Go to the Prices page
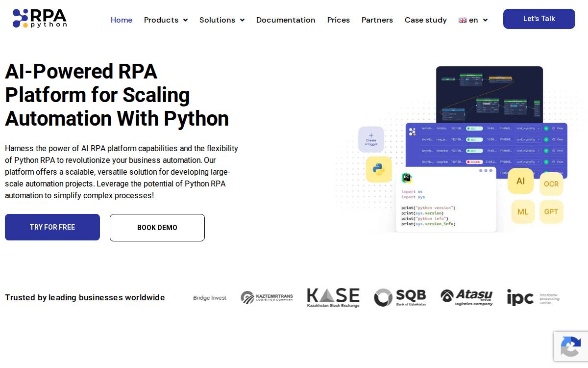The height and width of the screenshot is (368, 588). 339,20
